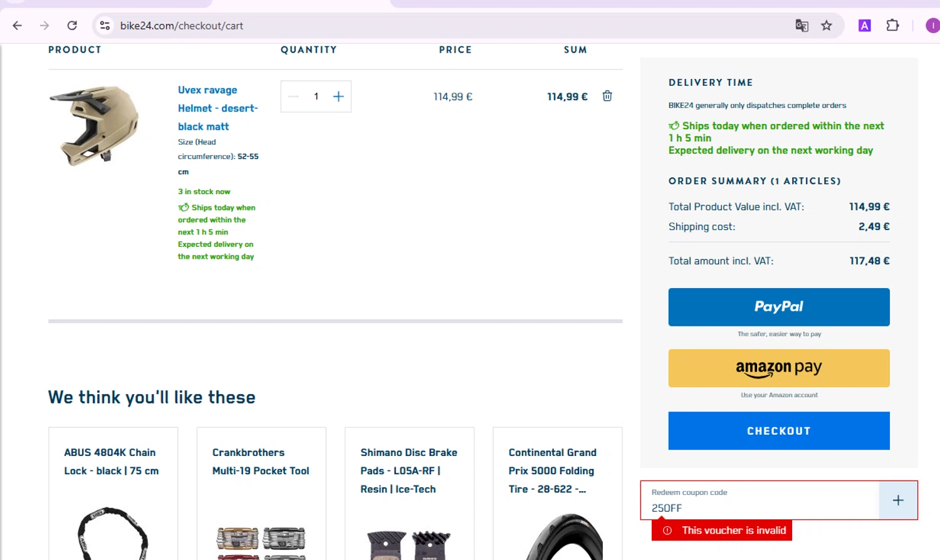The image size is (940, 560).
Task: Increase helmet quantity with plus
Action: [x=338, y=96]
